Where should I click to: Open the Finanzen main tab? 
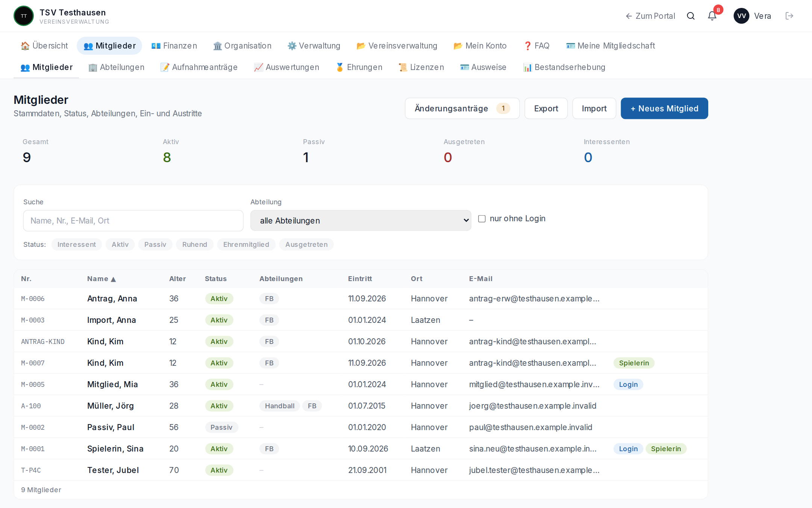click(174, 46)
